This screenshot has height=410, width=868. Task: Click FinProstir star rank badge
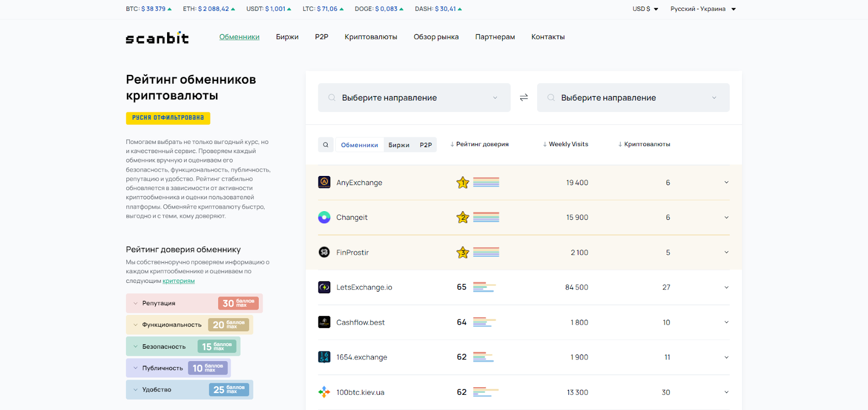[x=463, y=253]
